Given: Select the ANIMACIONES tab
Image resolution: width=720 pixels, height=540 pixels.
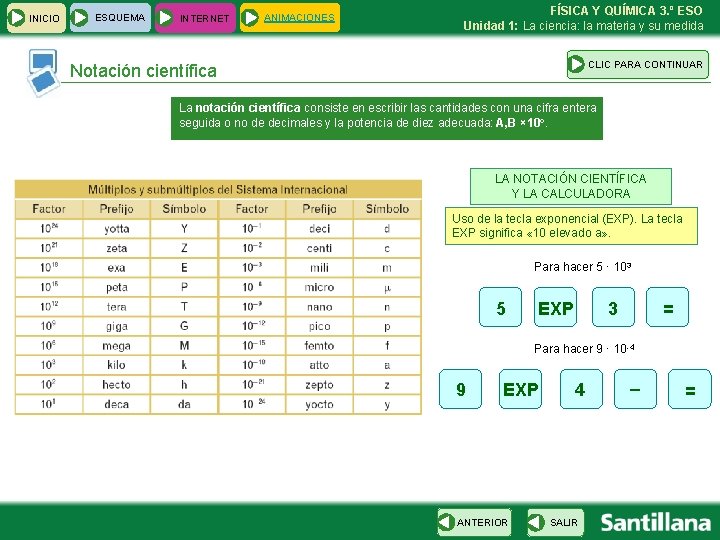Looking at the screenshot, I should 290,18.
